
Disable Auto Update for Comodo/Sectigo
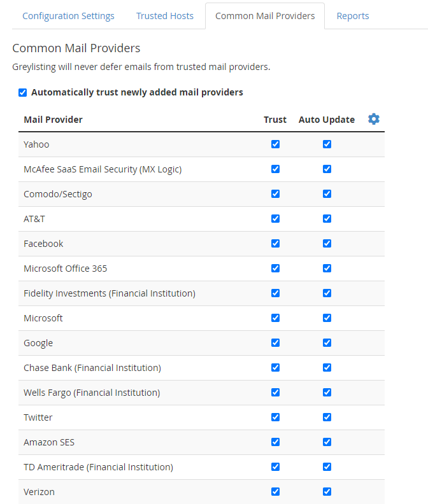click(327, 194)
